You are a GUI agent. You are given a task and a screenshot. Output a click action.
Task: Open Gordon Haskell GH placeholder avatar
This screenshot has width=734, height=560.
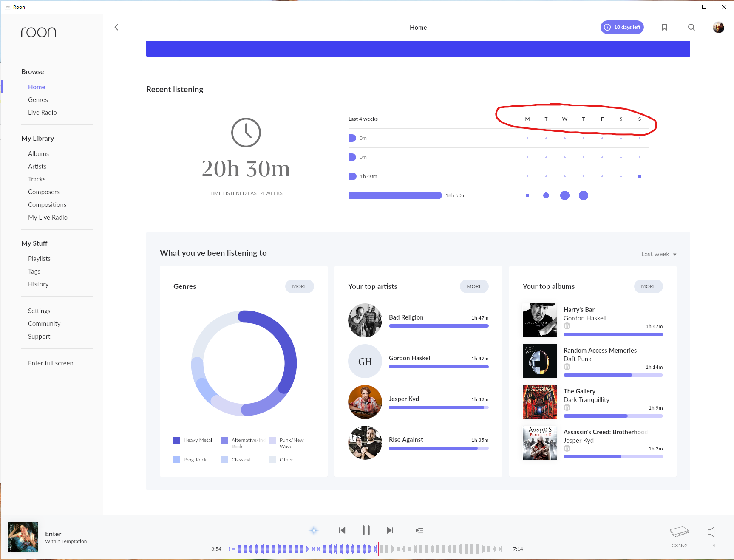365,361
